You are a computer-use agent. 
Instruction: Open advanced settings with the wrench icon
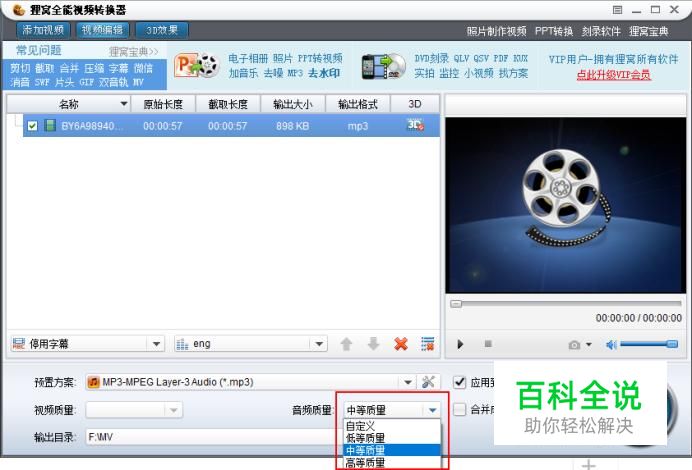428,382
